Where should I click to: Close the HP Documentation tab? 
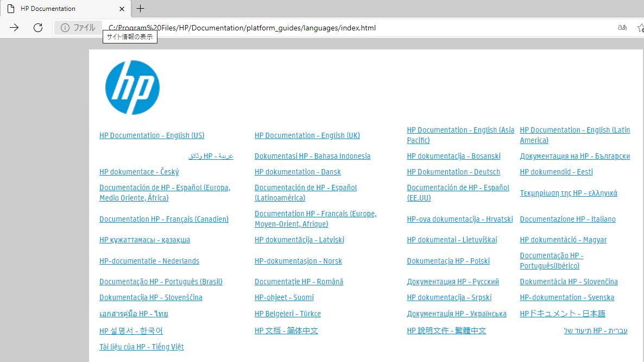122,9
